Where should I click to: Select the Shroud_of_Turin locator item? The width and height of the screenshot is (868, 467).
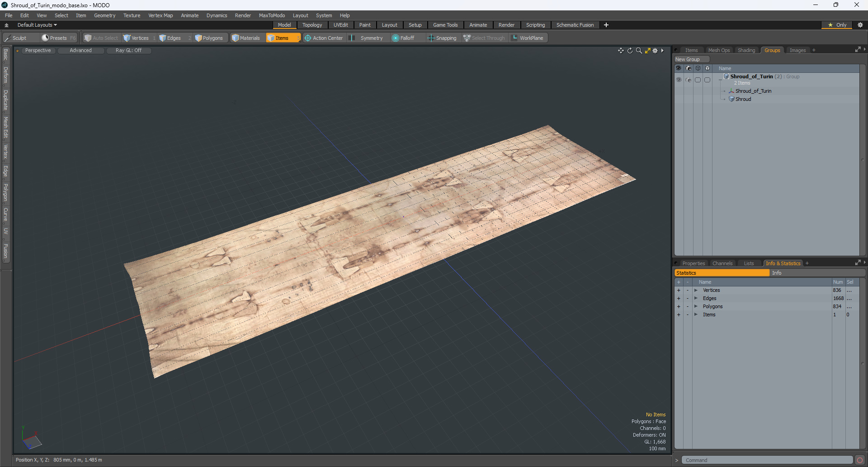[x=753, y=91]
